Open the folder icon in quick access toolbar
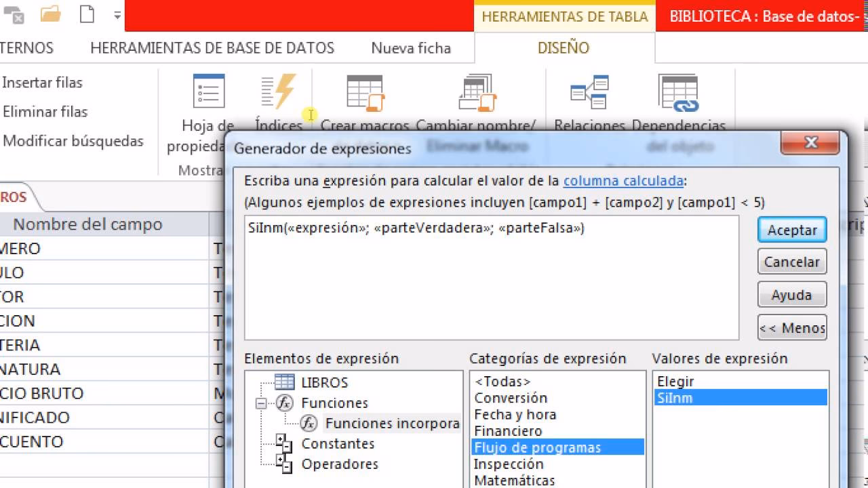The width and height of the screenshot is (868, 488). pos(51,14)
